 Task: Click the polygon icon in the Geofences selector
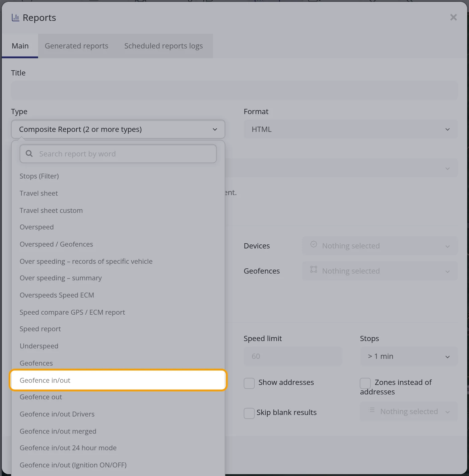click(x=314, y=269)
